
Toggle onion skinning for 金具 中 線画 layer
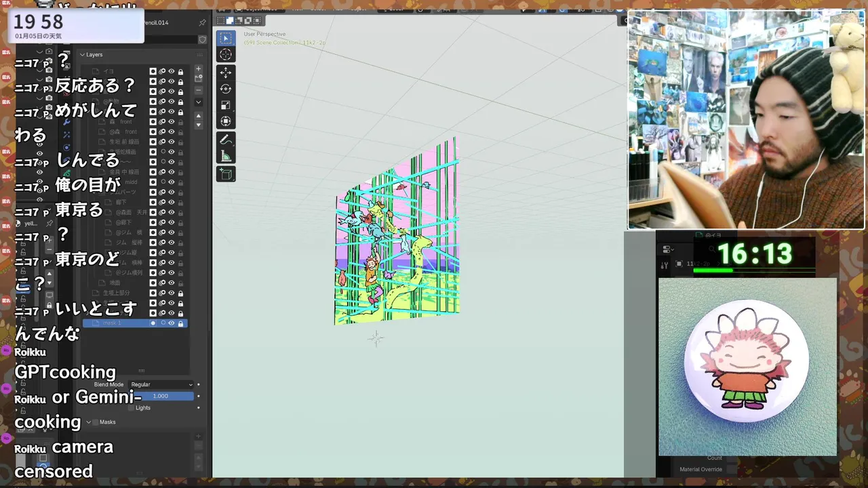point(163,171)
